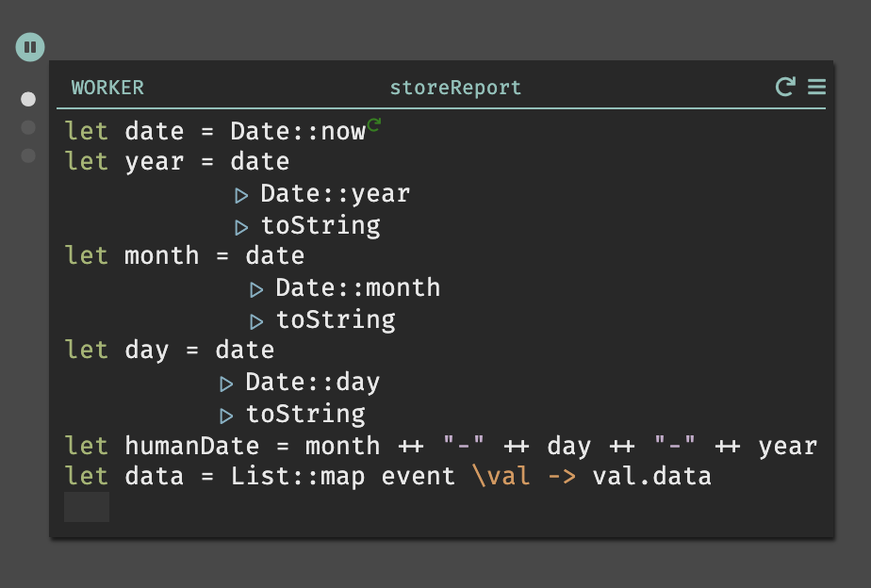
Task: Click the pipe arrow before Date::day
Action: (x=226, y=384)
